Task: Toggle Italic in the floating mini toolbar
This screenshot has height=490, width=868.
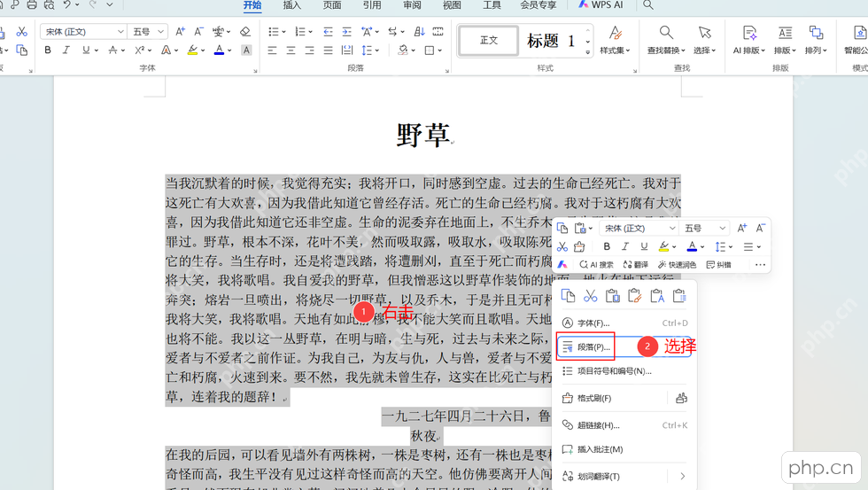Action: 625,246
